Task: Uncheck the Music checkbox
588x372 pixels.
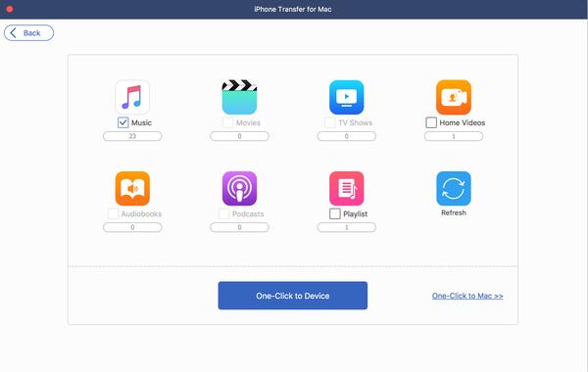Action: (x=123, y=122)
